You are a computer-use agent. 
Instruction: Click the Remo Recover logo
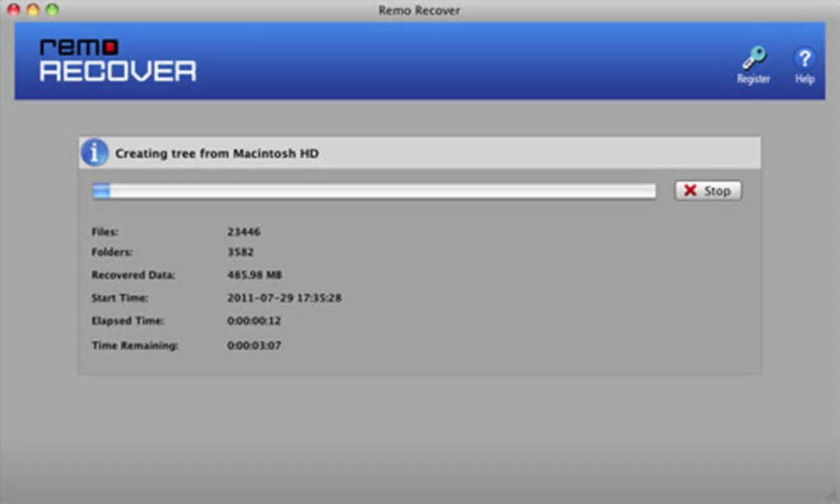tap(118, 60)
